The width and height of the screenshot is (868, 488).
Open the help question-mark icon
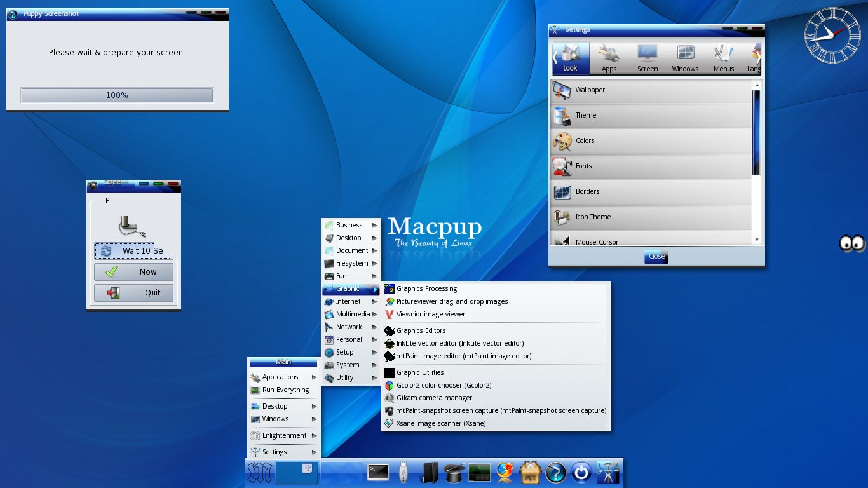(x=556, y=473)
